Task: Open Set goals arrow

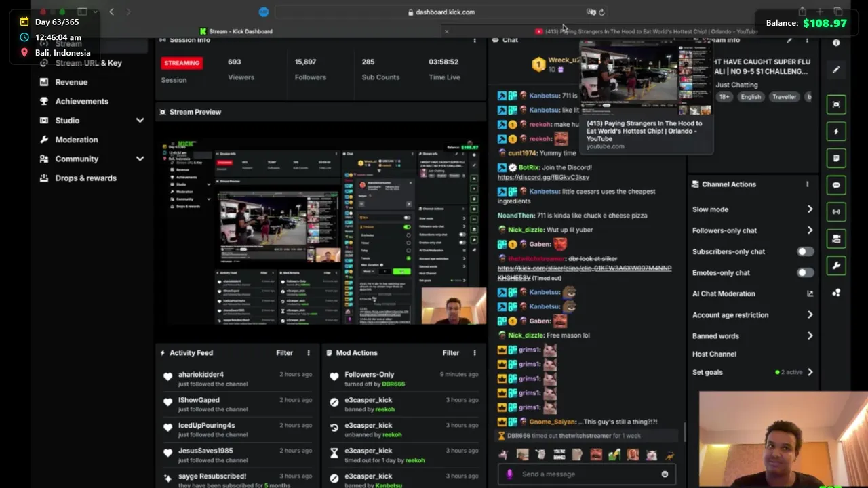Action: point(810,372)
